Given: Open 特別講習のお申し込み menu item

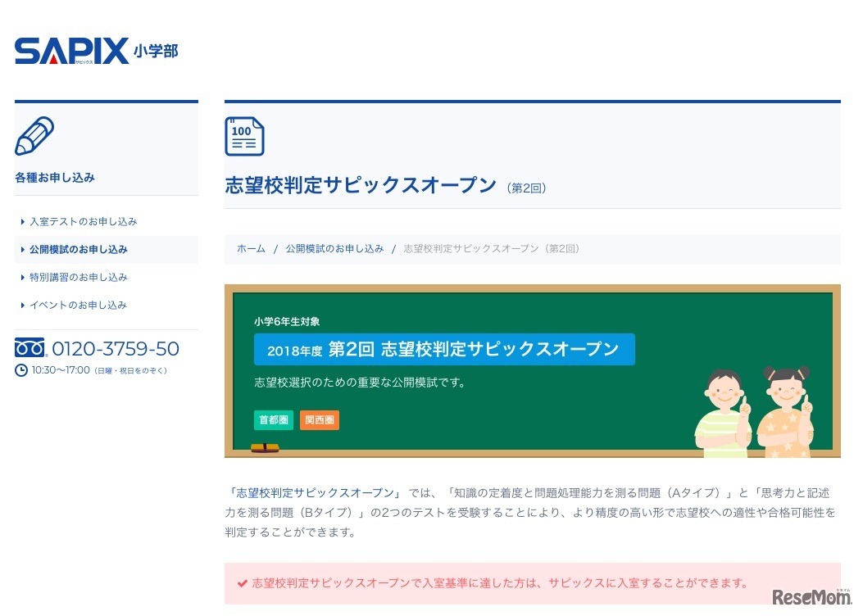Looking at the screenshot, I should [x=78, y=277].
